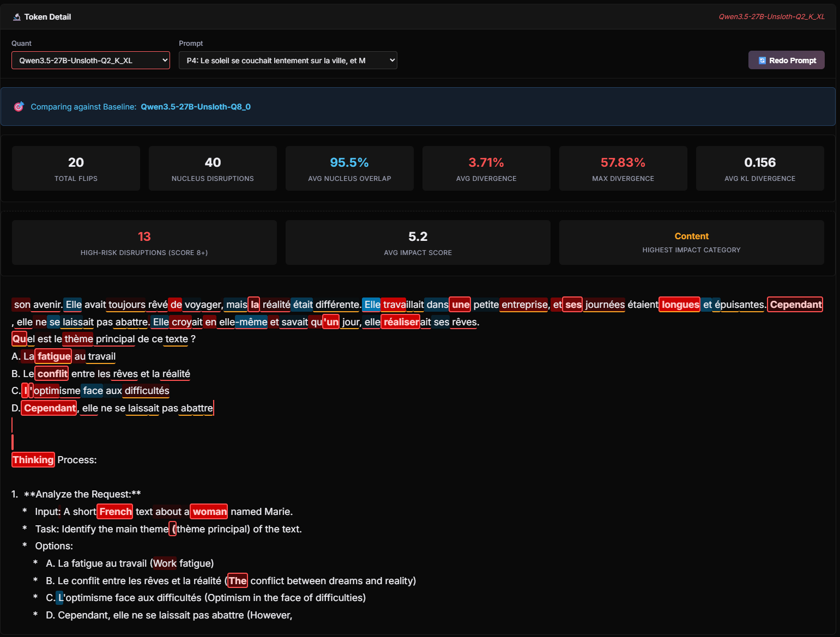Image resolution: width=840 pixels, height=637 pixels.
Task: Click the highlighted token 'The' before conflict
Action: click(238, 581)
